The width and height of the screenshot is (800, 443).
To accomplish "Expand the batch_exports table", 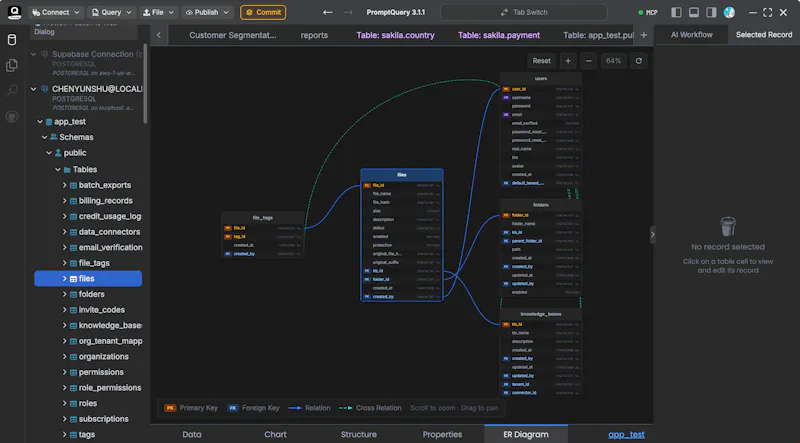I will [65, 185].
